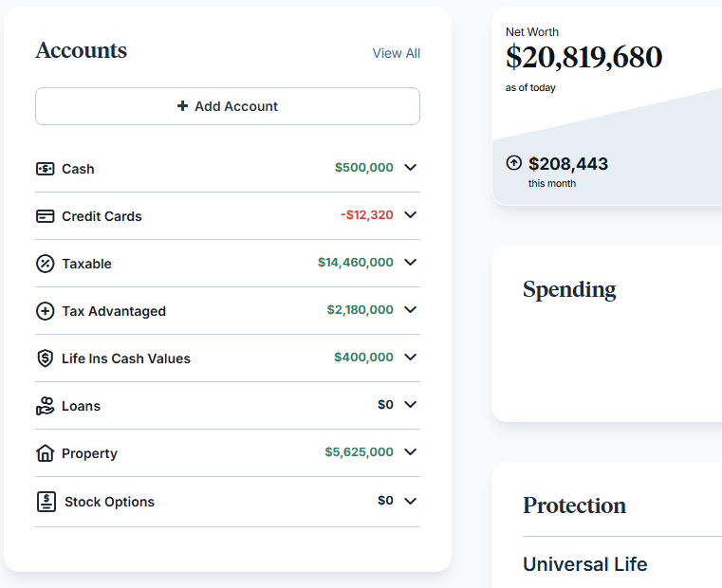Screen dimensions: 722x588
Task: Click the up-arrow icon beside $208,443
Action: (514, 163)
